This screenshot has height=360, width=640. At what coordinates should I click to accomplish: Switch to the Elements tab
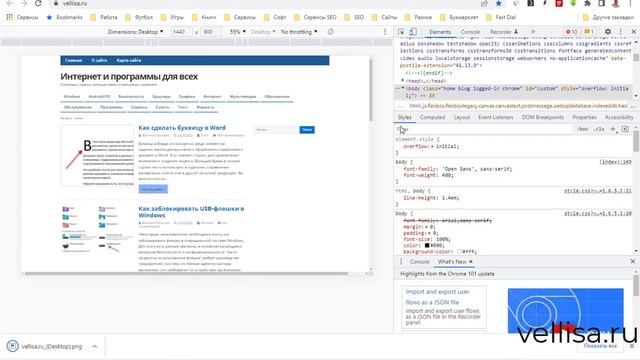440,32
